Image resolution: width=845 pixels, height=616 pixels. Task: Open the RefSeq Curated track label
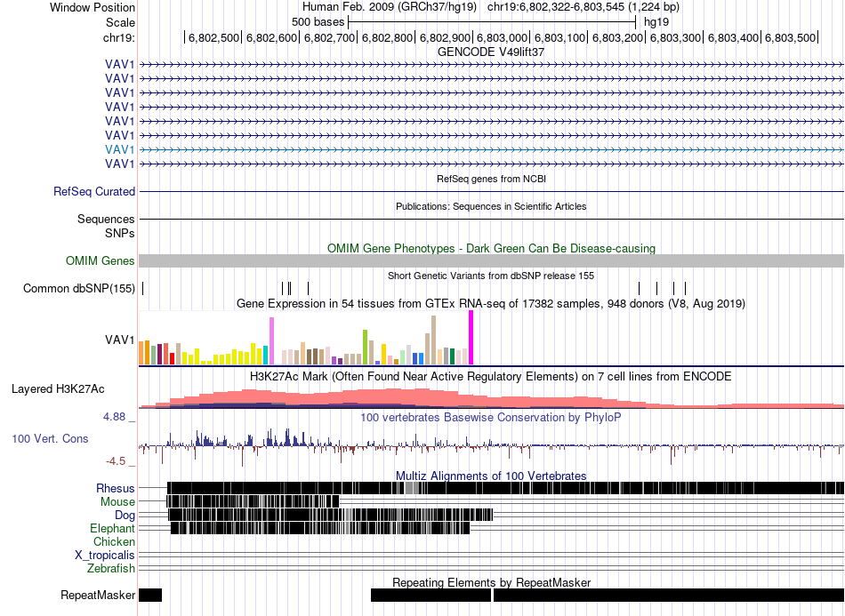tap(94, 192)
